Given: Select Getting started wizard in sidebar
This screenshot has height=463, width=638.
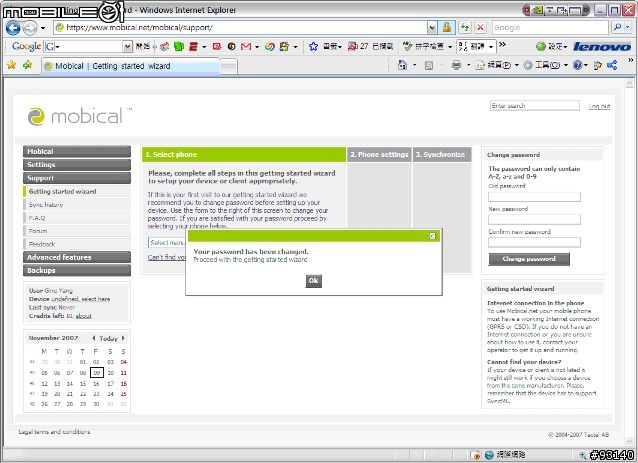Looking at the screenshot, I should click(x=77, y=192).
